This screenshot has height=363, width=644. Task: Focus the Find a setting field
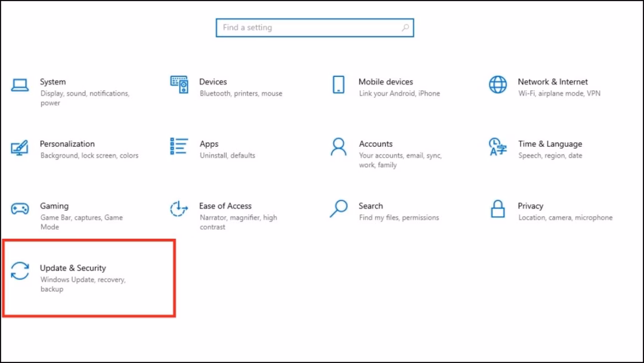(315, 27)
